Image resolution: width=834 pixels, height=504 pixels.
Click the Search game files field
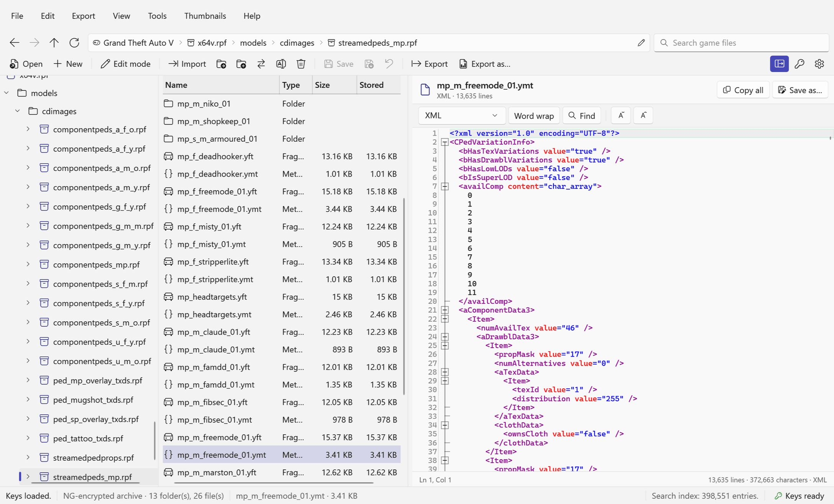coord(742,43)
